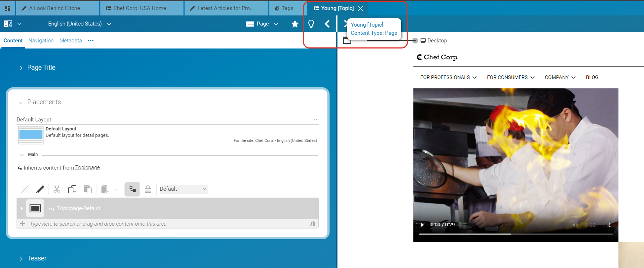644x268 pixels.
Task: Click the inherit icon beside 'Inherits content from'
Action: point(19,167)
